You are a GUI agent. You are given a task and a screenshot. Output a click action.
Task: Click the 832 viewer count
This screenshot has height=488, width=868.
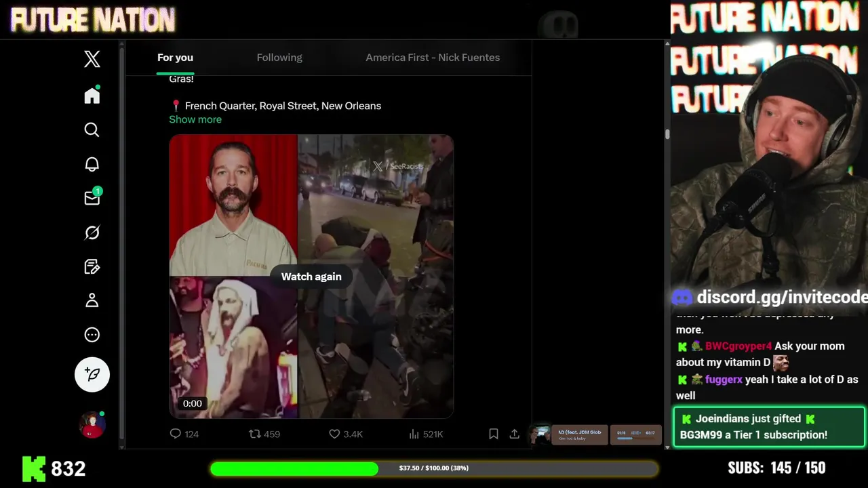[68, 468]
